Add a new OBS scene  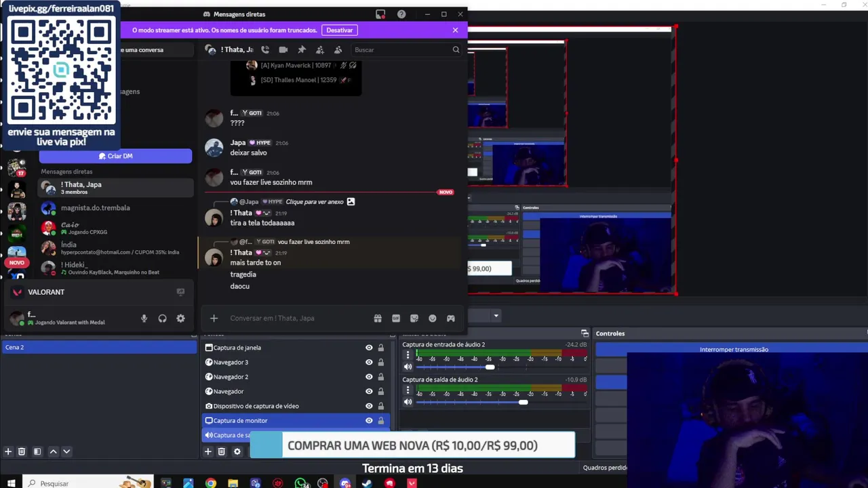[8, 451]
